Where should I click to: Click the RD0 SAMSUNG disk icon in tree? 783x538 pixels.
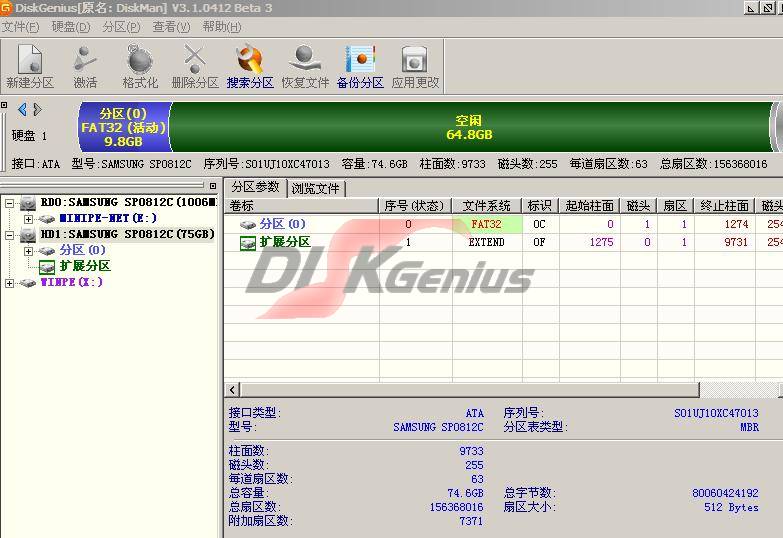pos(28,203)
